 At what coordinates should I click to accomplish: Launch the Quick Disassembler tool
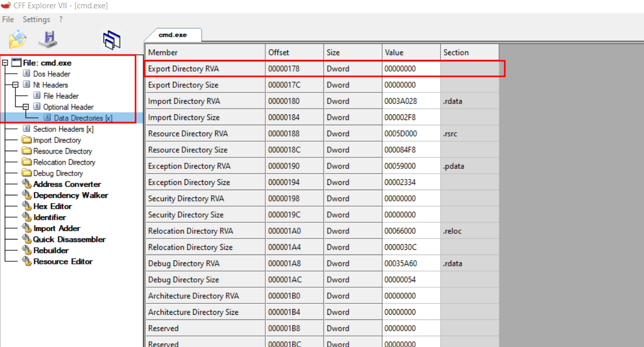pyautogui.click(x=69, y=239)
